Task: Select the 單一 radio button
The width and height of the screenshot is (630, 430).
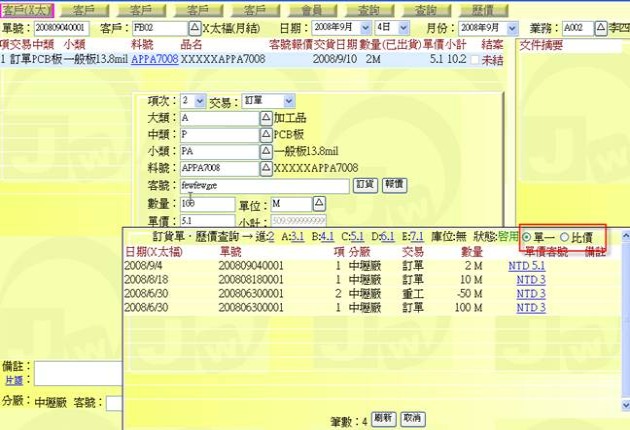Action: (x=527, y=237)
